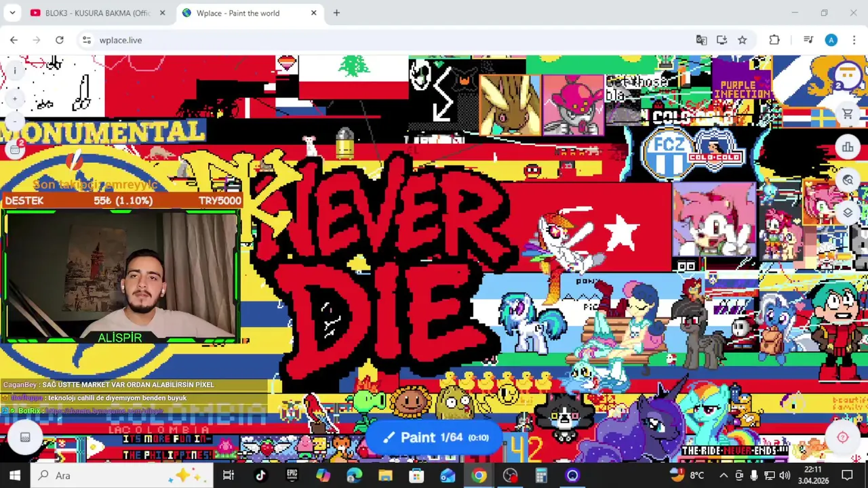Click the translate page icon
This screenshot has height=488, width=868.
click(701, 40)
